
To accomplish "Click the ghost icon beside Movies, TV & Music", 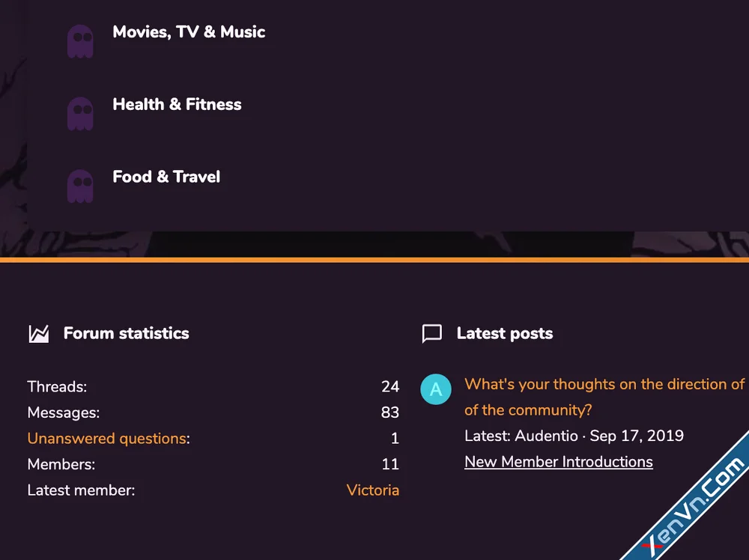I will 80,40.
